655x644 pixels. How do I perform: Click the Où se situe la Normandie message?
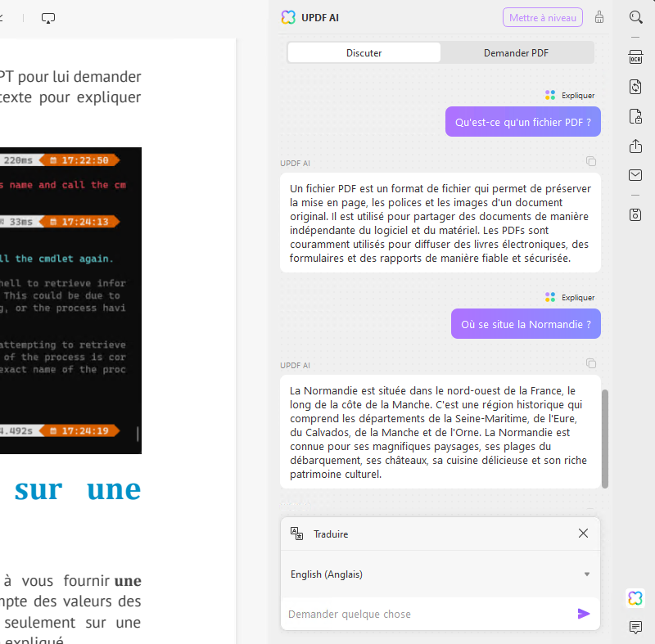(x=526, y=324)
